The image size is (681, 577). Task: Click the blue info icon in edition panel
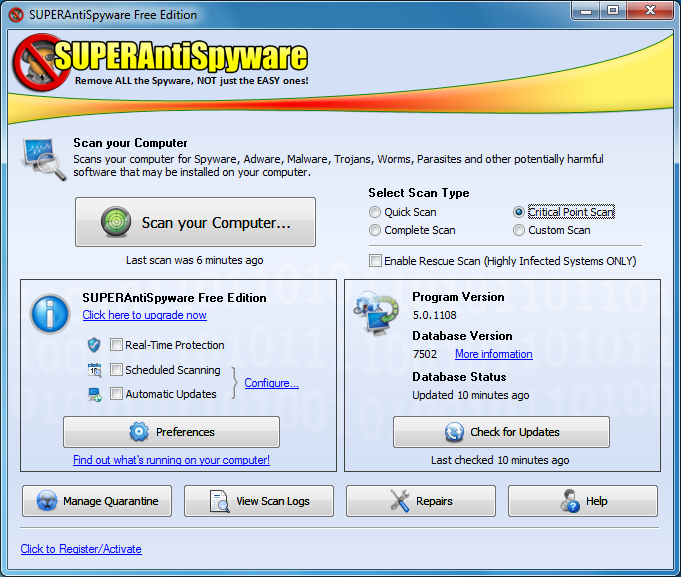pyautogui.click(x=50, y=313)
